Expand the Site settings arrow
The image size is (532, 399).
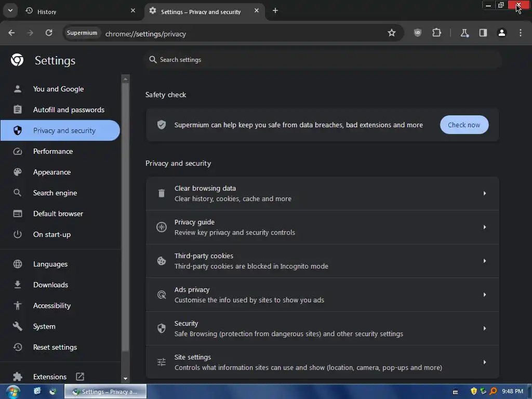click(x=485, y=362)
